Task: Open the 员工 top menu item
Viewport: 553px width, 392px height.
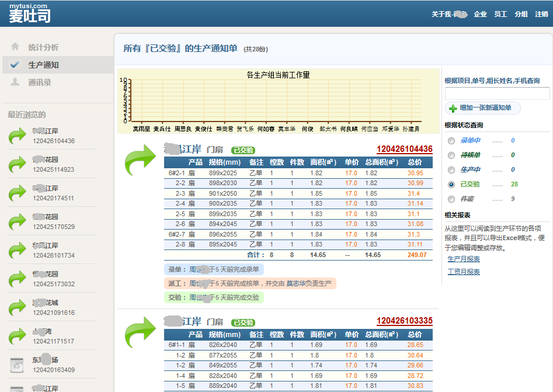Action: tap(500, 14)
